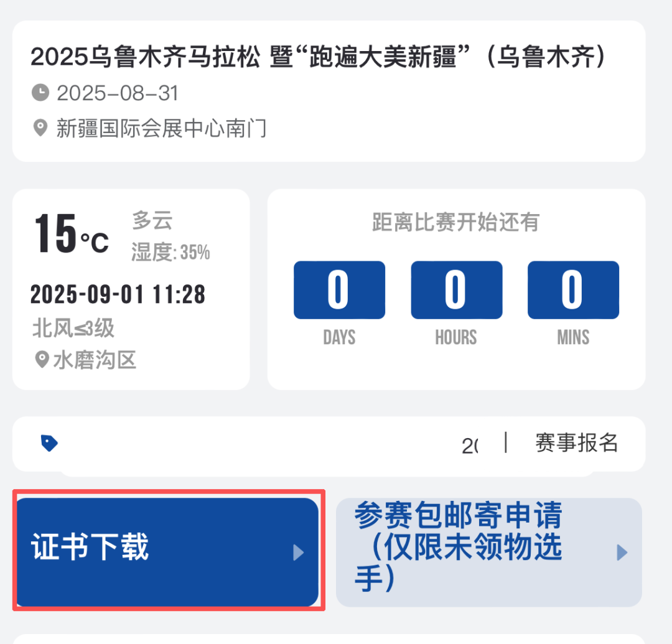Open 证书下载 (certificate download)
The image size is (672, 644).
pos(90,549)
